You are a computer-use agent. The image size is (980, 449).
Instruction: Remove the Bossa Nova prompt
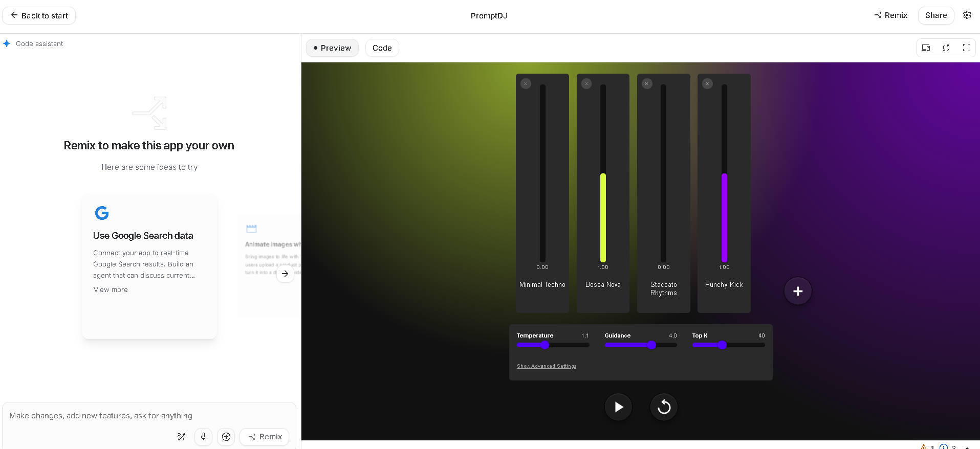[x=586, y=84]
